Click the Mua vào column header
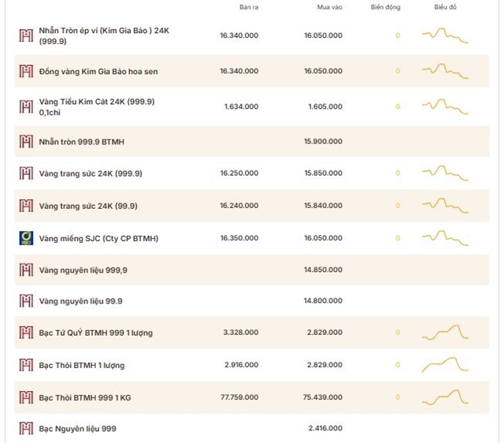This screenshot has height=443, width=504. tap(330, 7)
